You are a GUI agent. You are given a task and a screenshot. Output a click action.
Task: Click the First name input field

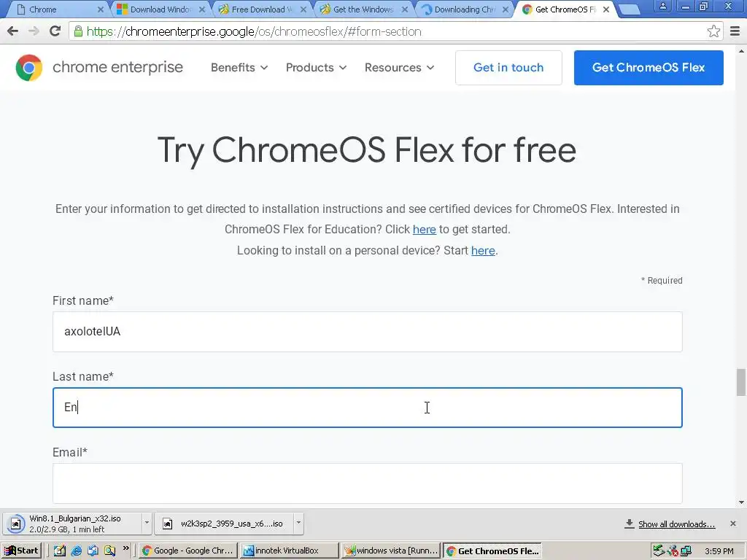(368, 332)
